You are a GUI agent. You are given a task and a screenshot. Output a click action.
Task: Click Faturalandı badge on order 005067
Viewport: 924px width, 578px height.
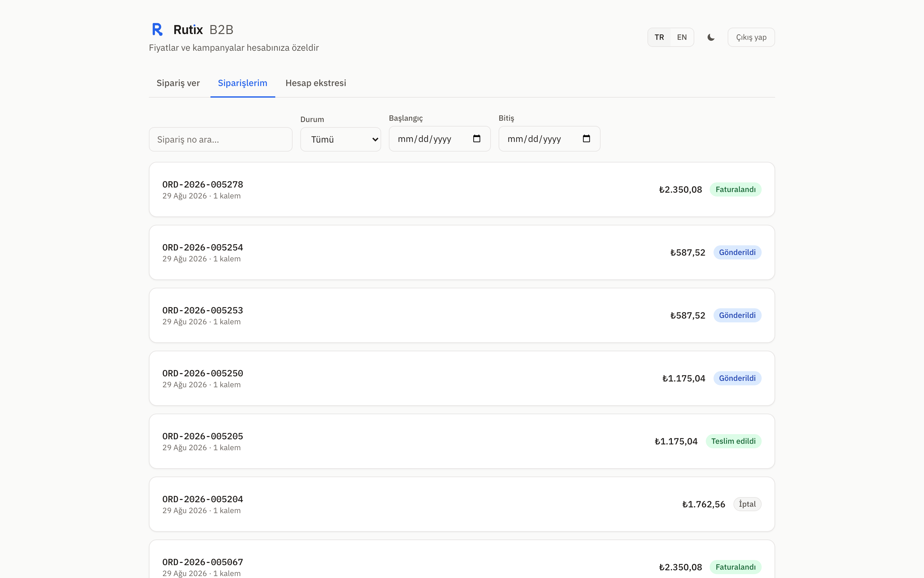pos(735,567)
